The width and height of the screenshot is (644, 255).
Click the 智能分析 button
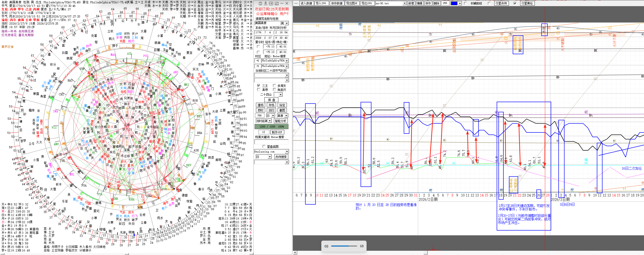280,121
